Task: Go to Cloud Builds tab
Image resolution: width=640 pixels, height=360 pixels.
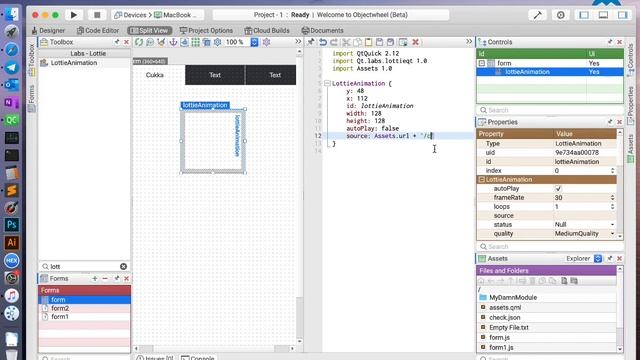Action: pos(267,31)
